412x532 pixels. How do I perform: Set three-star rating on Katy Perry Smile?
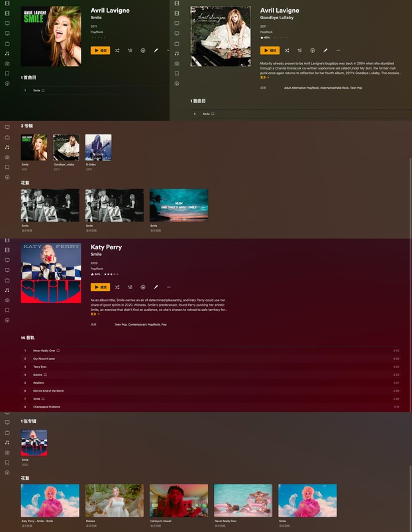111,274
